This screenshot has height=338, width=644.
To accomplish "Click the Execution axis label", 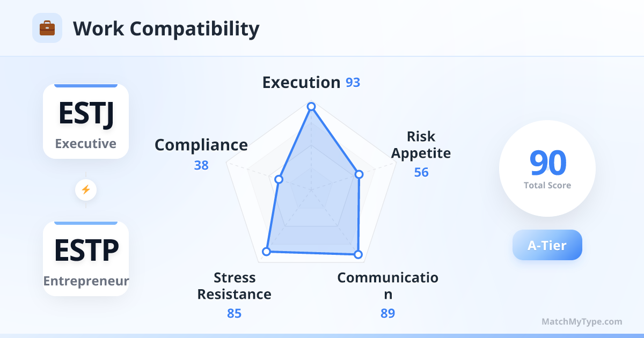I will [x=301, y=83].
